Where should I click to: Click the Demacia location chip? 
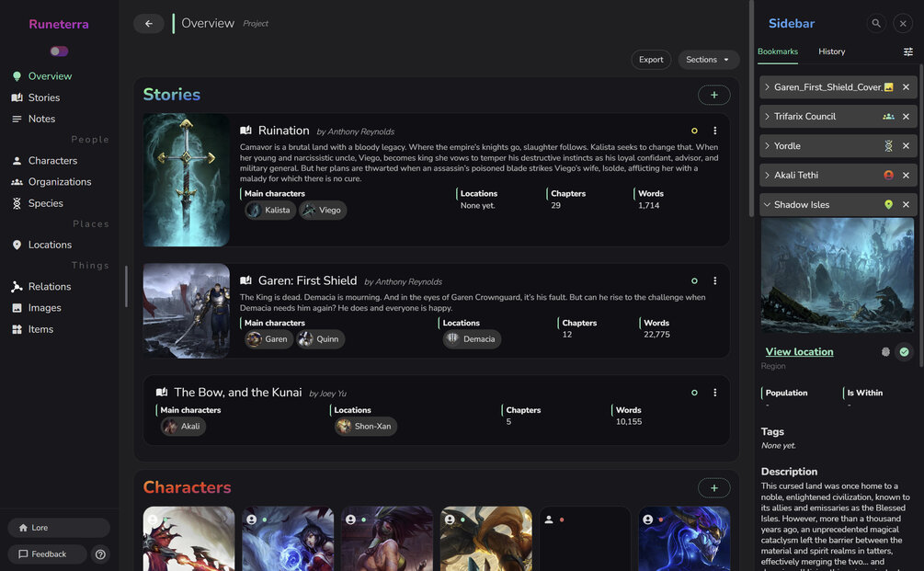[x=472, y=339]
